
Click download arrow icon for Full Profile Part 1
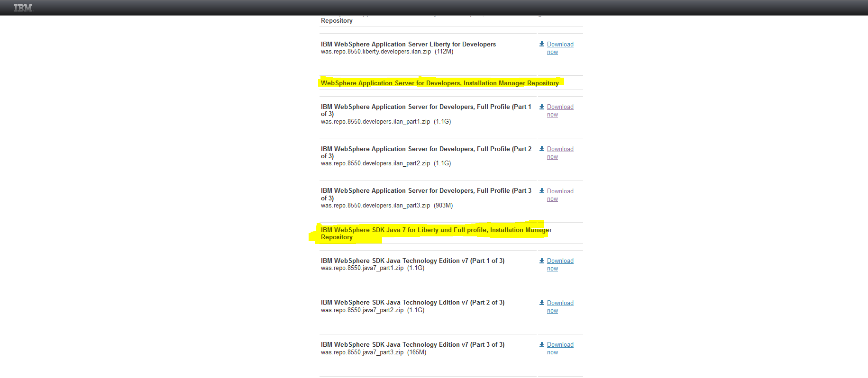tap(542, 107)
